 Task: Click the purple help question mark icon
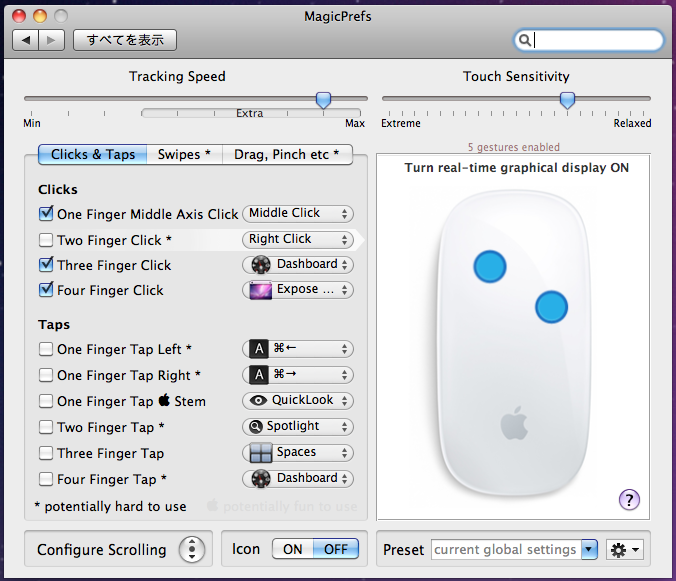pos(629,500)
